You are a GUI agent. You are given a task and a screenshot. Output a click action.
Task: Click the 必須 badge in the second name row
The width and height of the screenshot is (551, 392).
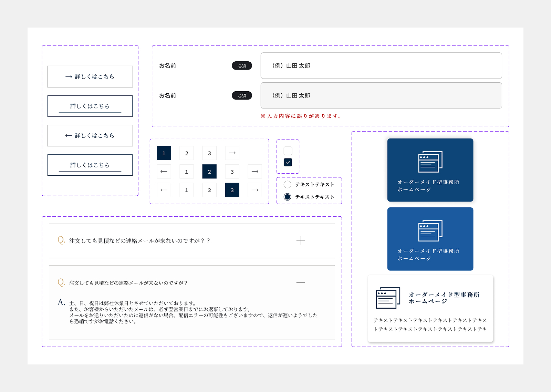pos(242,95)
